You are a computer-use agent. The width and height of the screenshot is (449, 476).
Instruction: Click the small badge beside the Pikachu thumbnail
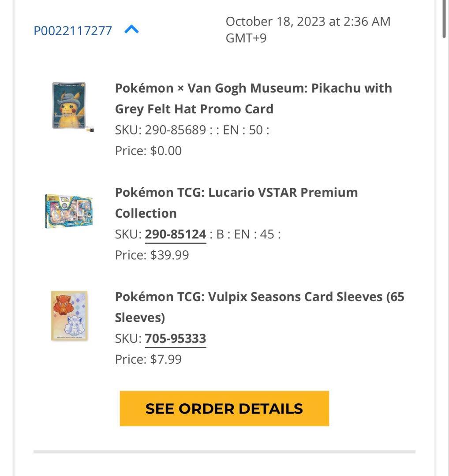[x=90, y=130]
